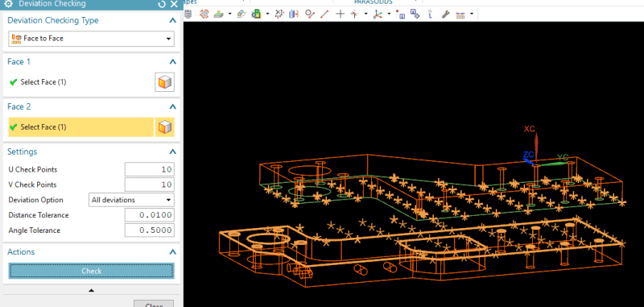Click the Distance Tolerance value field
This screenshot has height=307, width=644.
[150, 215]
